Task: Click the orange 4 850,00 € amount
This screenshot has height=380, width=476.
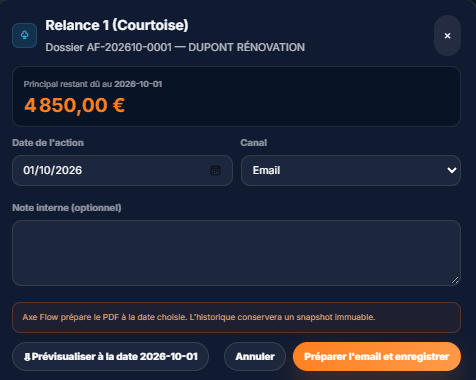Action: tap(74, 105)
